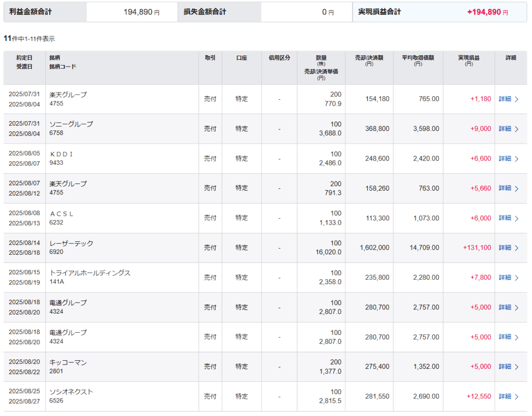Image resolution: width=532 pixels, height=416 pixels.
Task: Click trade date 2025/08/14
Action: click(x=24, y=243)
